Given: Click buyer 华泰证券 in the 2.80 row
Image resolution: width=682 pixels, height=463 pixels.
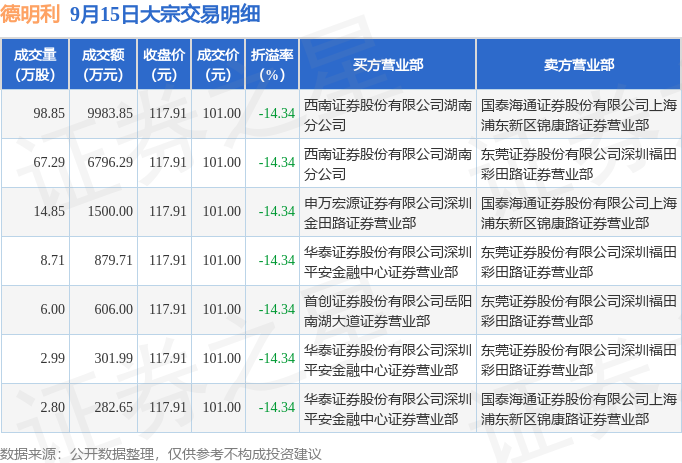Looking at the screenshot, I should (388, 409).
